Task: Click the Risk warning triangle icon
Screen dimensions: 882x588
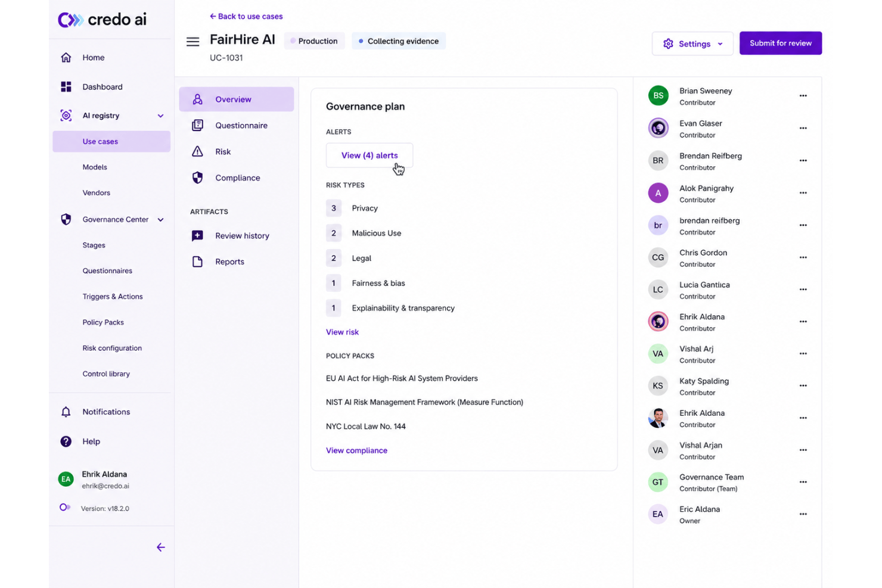Action: coord(197,151)
